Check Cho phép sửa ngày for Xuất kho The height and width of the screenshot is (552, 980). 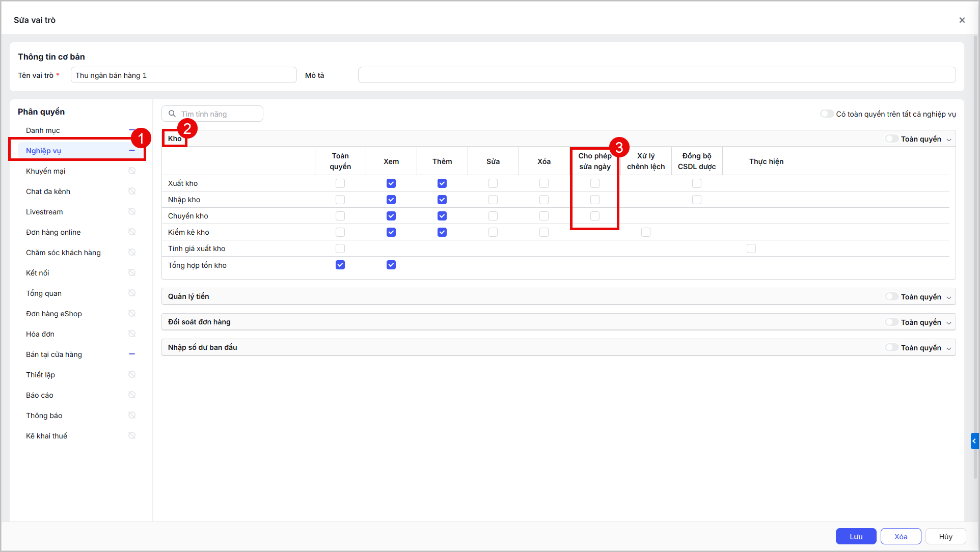[x=595, y=183]
